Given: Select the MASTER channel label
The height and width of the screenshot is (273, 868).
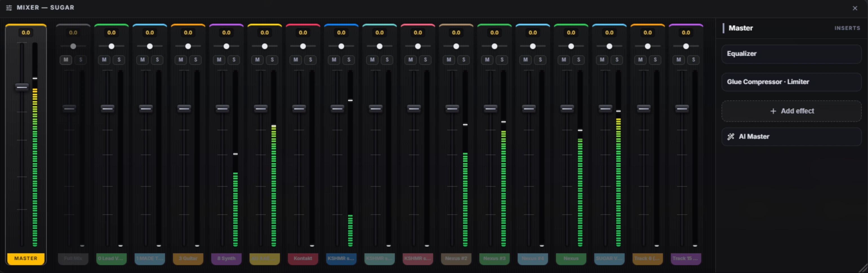Looking at the screenshot, I should [x=26, y=259].
